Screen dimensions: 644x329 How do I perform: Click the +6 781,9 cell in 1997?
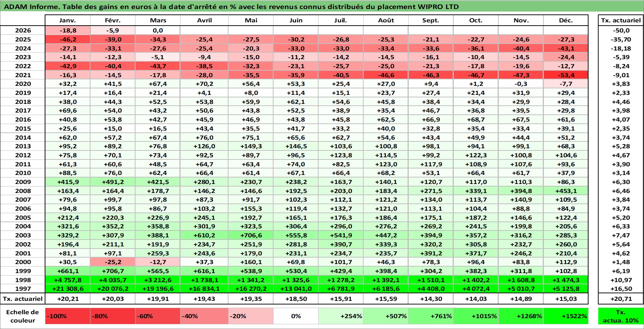(x=341, y=289)
